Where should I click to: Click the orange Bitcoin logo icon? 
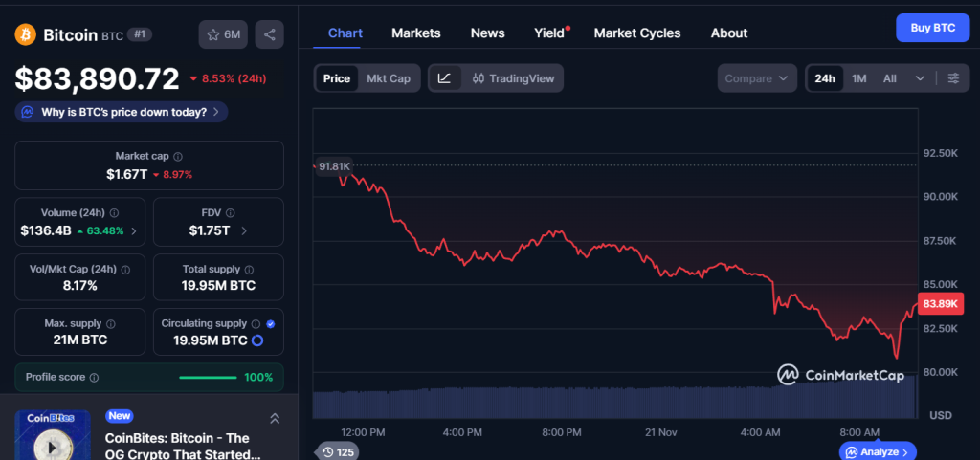[26, 34]
